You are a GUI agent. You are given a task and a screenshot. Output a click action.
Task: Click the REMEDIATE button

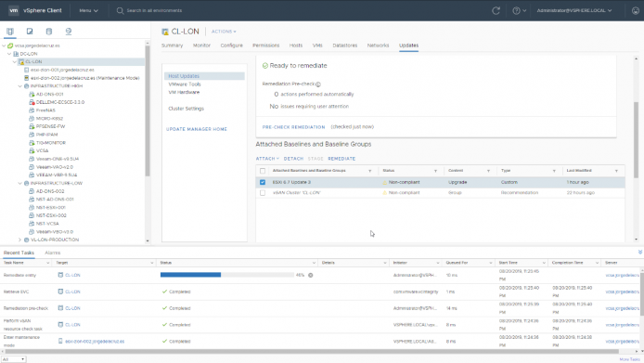341,159
